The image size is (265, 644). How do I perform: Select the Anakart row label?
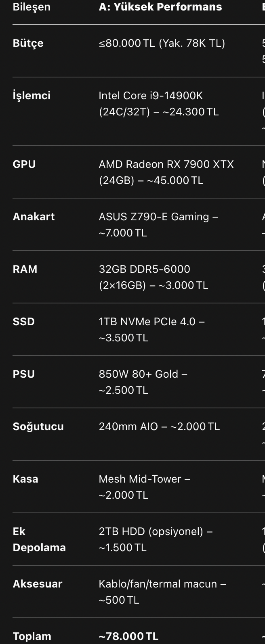[x=34, y=217]
